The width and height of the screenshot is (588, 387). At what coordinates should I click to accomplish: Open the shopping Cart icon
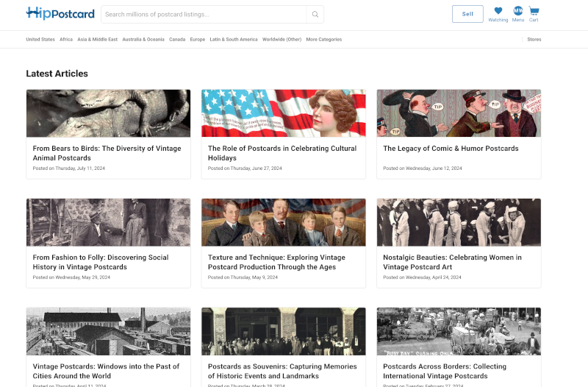[534, 14]
